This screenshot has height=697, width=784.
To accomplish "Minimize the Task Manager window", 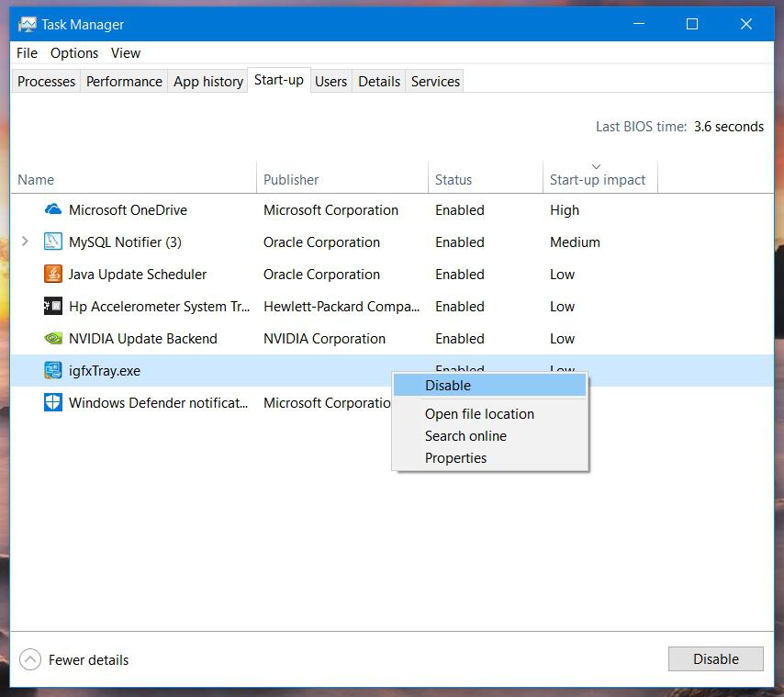I will click(x=639, y=24).
